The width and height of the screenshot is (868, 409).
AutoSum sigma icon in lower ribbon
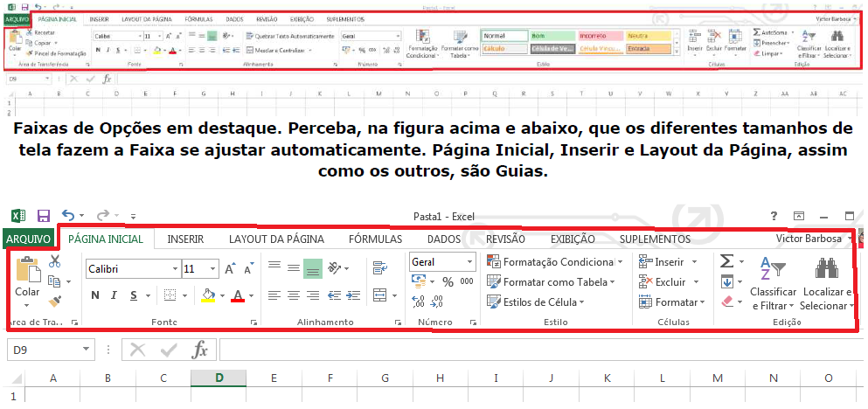(x=726, y=261)
